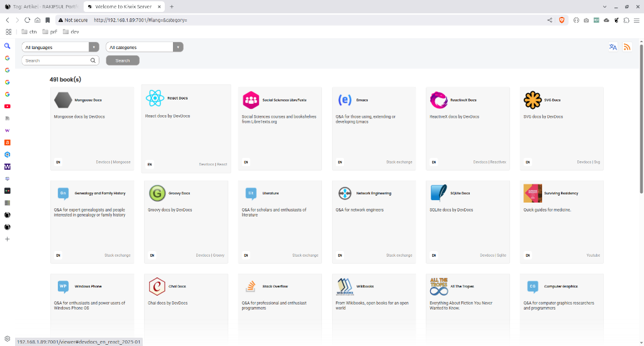Expand the tab list chevron in title bar
Image resolution: width=644 pixels, height=346 pixels.
coord(604,6)
